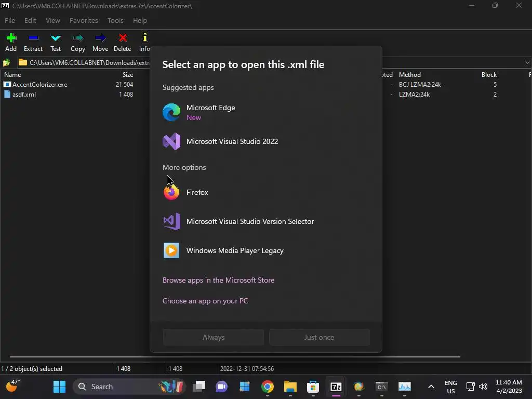Select AccentColorizer.exe in the file list
This screenshot has height=399, width=532.
[39, 85]
